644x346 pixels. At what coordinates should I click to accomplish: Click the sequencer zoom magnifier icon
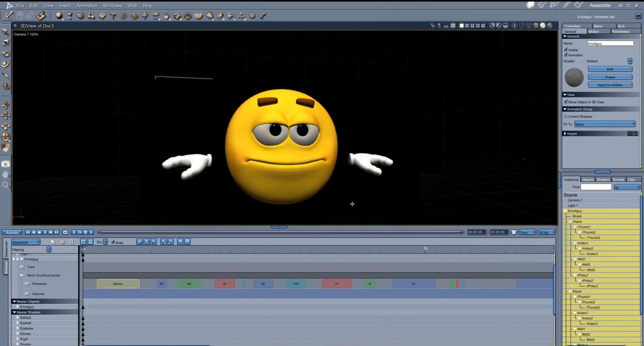coord(71,242)
